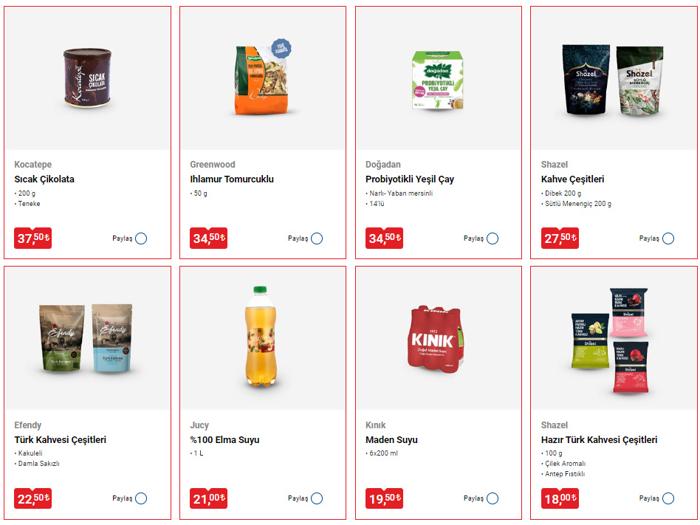The image size is (700, 525).
Task: Click the 18,00 price tag
Action: 560,498
